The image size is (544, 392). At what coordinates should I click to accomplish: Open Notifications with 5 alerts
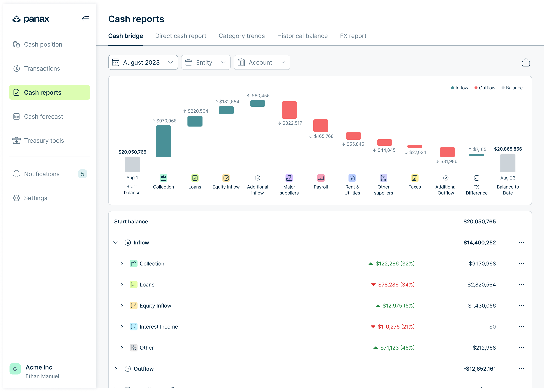41,174
